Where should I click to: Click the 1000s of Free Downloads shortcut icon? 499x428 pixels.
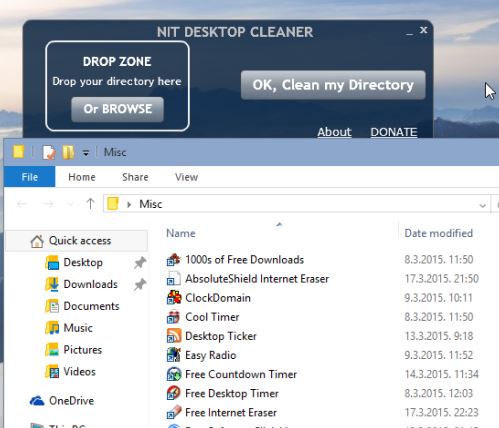[x=174, y=260]
